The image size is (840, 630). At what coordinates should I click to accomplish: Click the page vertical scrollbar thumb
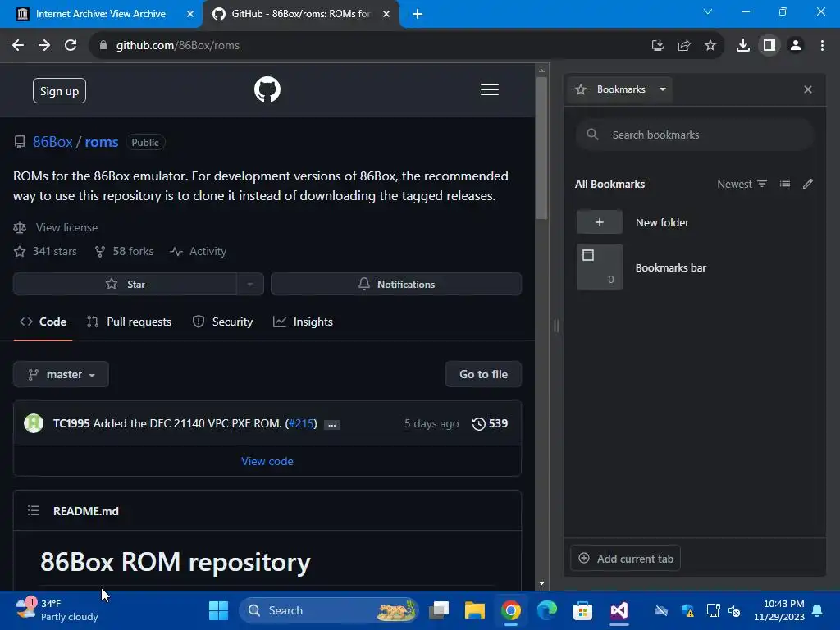pyautogui.click(x=541, y=148)
